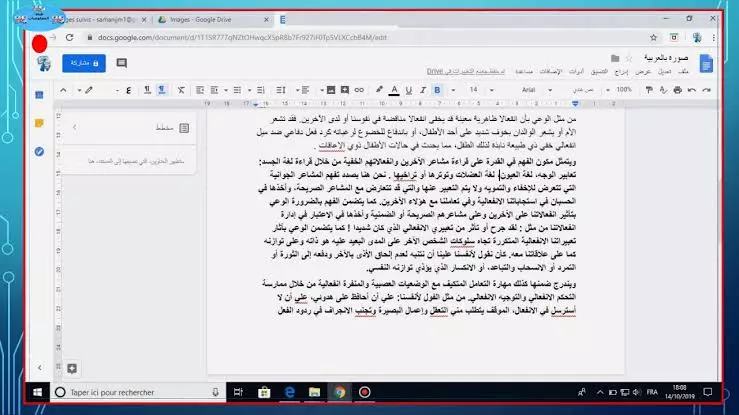The height and width of the screenshot is (415, 739).
Task: Open the مساعدة (Help) menu
Action: (523, 72)
